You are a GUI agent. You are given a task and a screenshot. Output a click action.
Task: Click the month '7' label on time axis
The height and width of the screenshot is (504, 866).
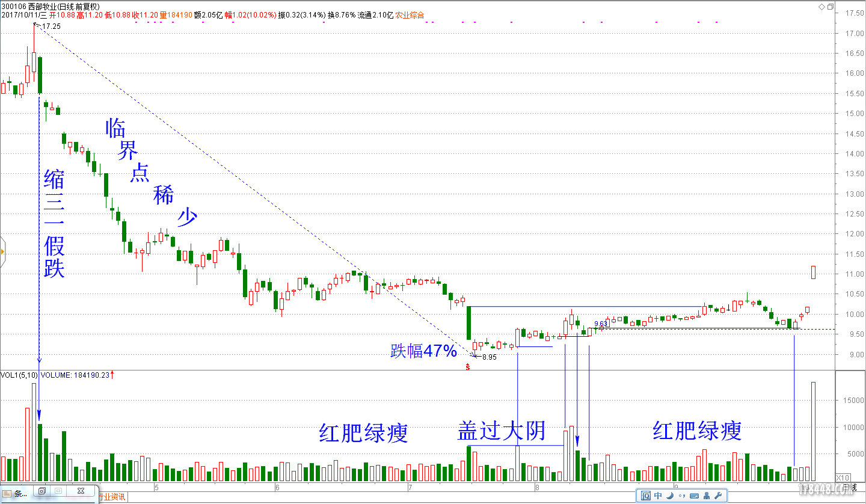(410, 487)
